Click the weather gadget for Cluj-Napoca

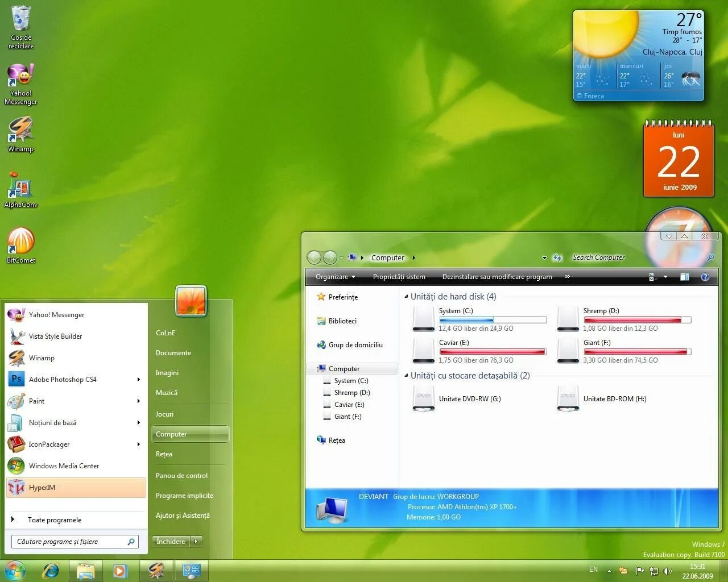pyautogui.click(x=639, y=56)
